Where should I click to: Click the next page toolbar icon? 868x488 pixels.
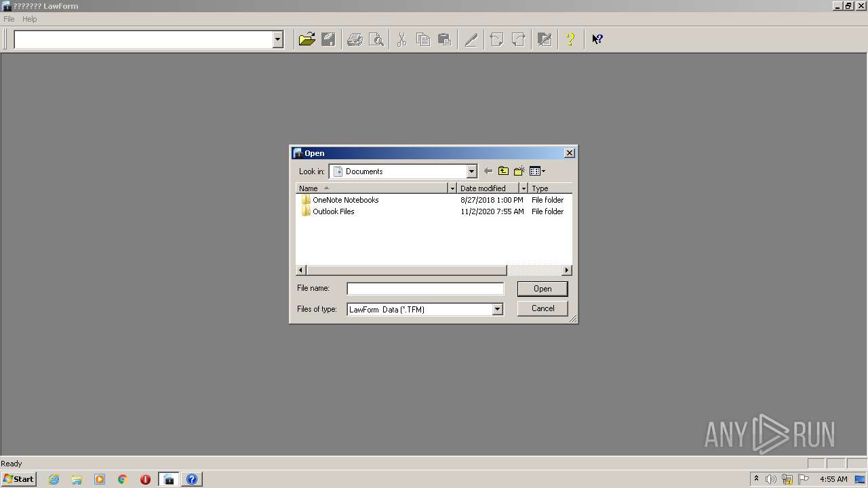coord(518,39)
